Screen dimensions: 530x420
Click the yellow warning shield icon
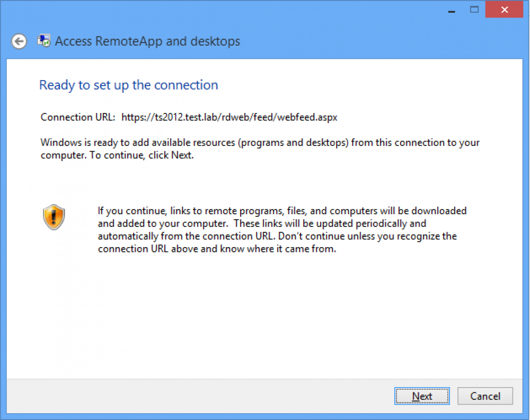pyautogui.click(x=54, y=217)
